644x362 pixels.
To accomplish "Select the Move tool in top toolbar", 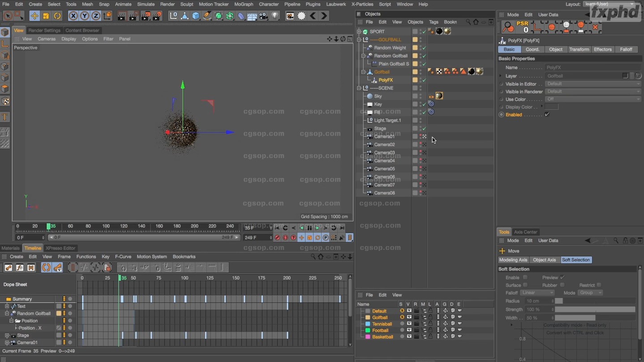I will tap(34, 16).
